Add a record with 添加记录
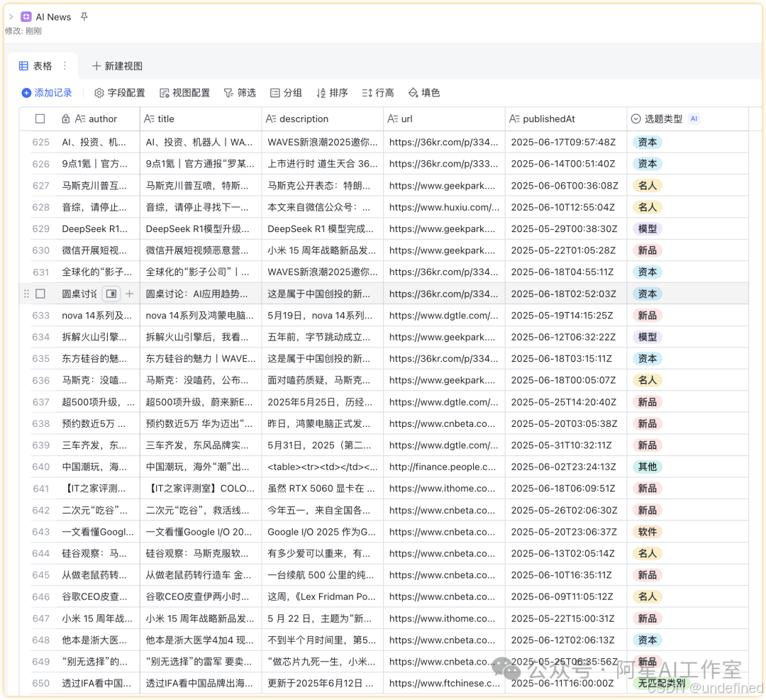 pyautogui.click(x=47, y=93)
